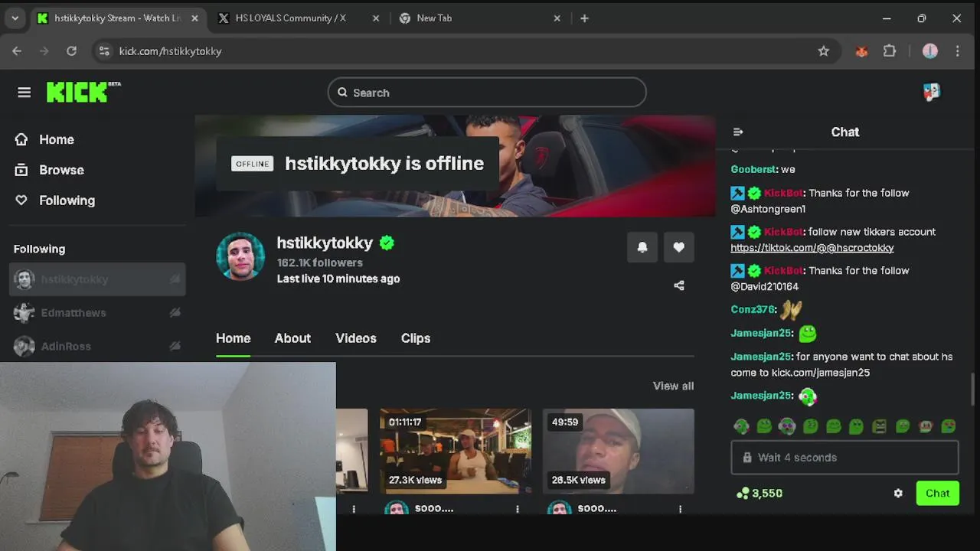
Task: Open chat settings gear icon
Action: coord(898,494)
